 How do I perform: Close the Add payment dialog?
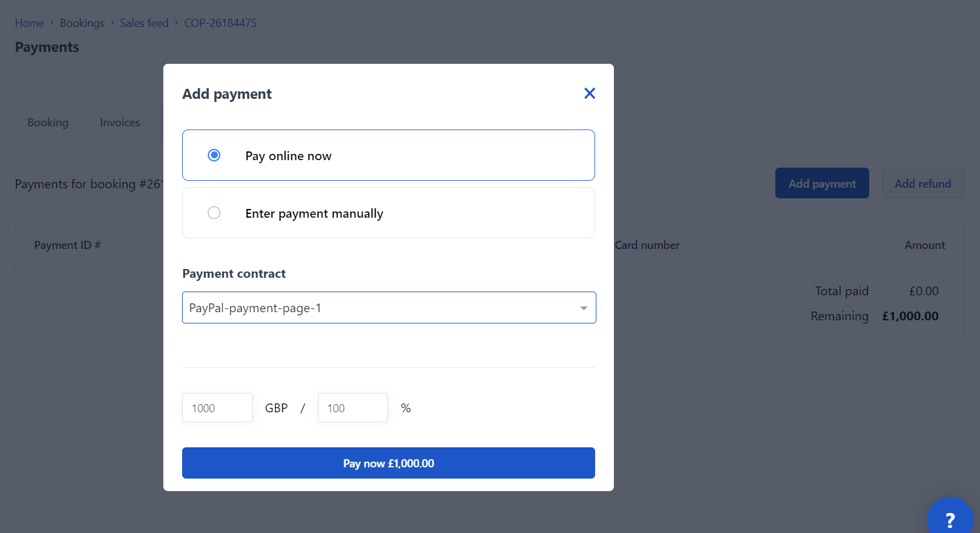click(590, 93)
